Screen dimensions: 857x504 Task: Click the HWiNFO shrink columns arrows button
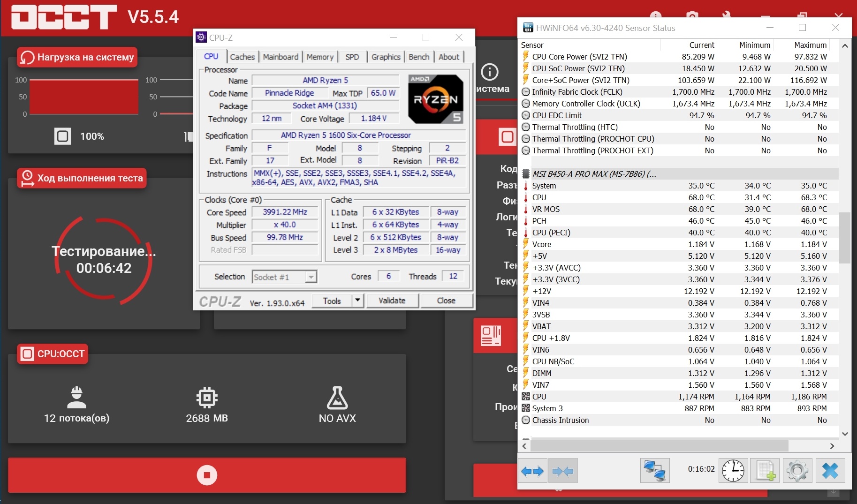[x=563, y=471]
